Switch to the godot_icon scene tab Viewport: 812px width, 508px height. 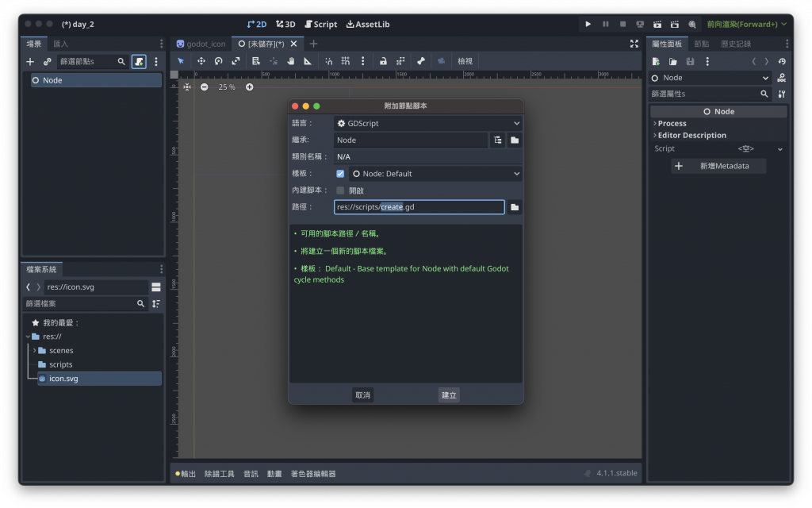coord(201,44)
